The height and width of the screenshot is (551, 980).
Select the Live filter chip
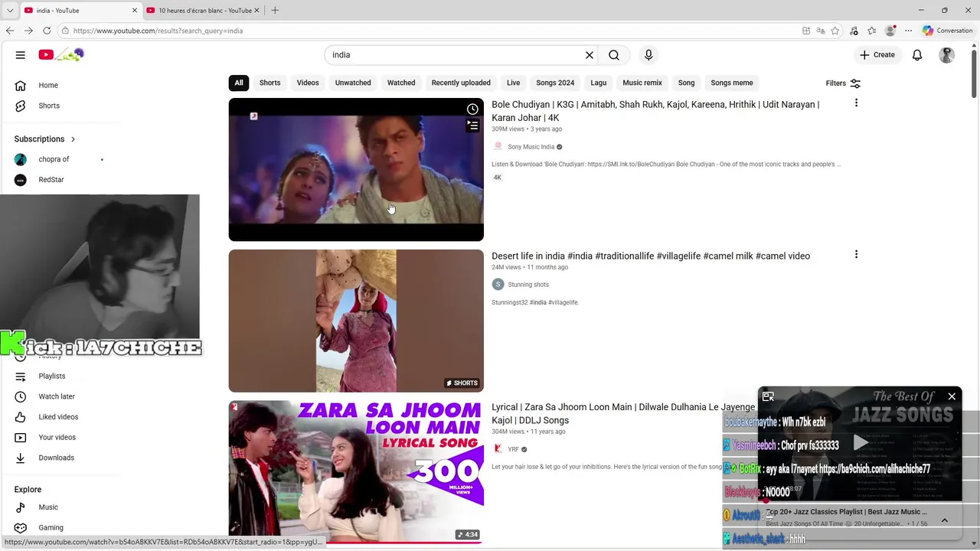click(x=513, y=83)
